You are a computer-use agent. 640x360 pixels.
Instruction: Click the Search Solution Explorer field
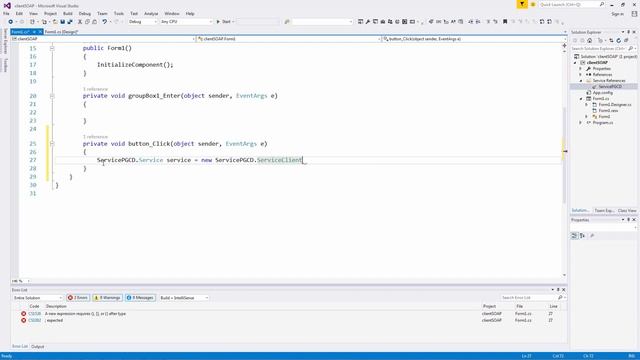pos(599,49)
